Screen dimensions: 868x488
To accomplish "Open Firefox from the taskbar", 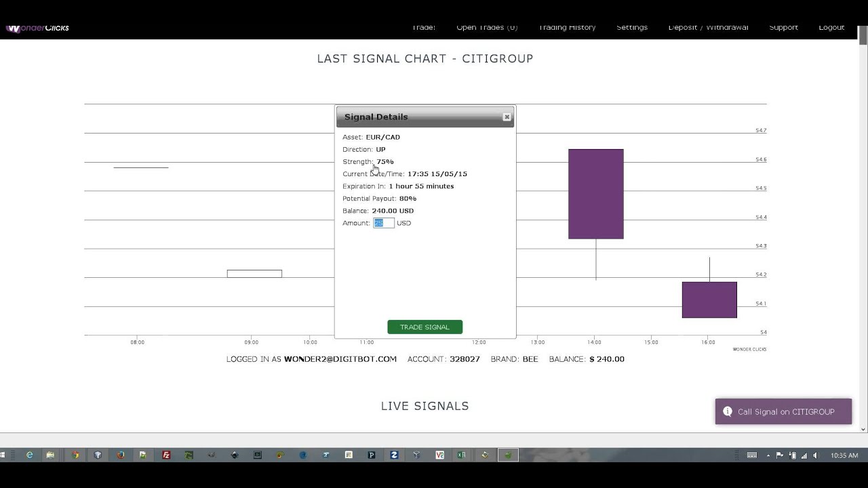I will (120, 455).
